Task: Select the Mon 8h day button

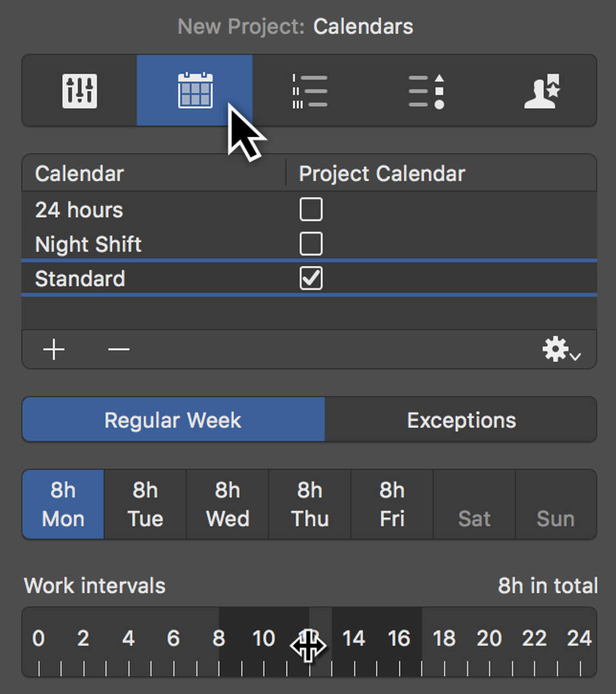Action: [x=62, y=504]
